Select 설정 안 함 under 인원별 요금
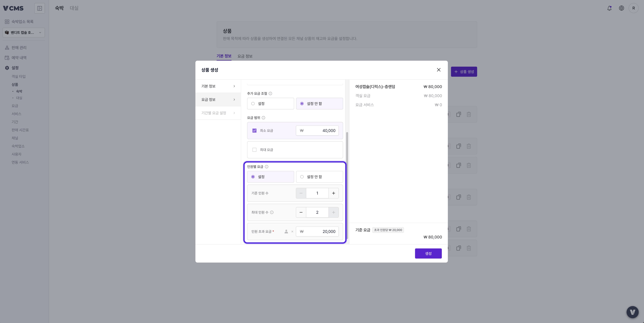 tap(319, 177)
